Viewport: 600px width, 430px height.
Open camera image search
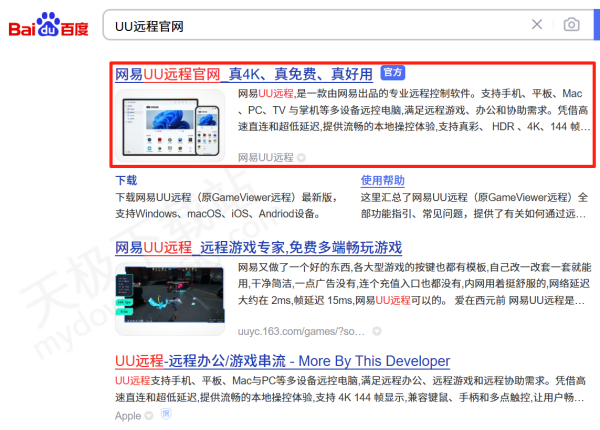click(x=571, y=24)
